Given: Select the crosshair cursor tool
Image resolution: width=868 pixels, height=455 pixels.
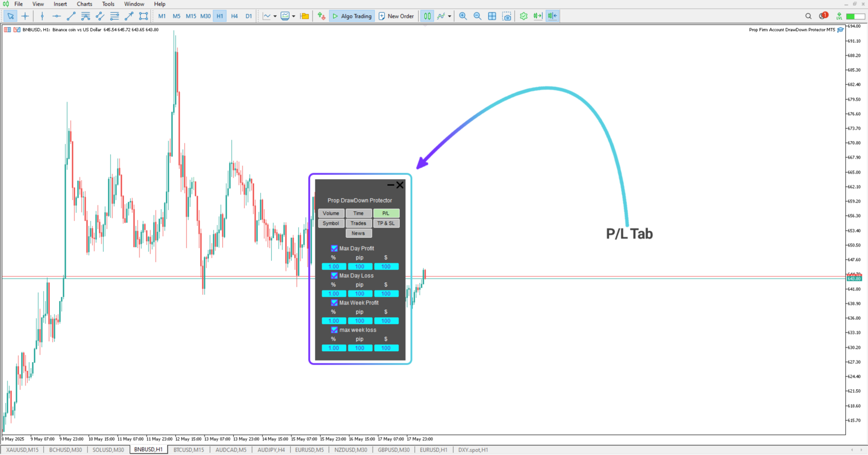Looking at the screenshot, I should tap(25, 16).
